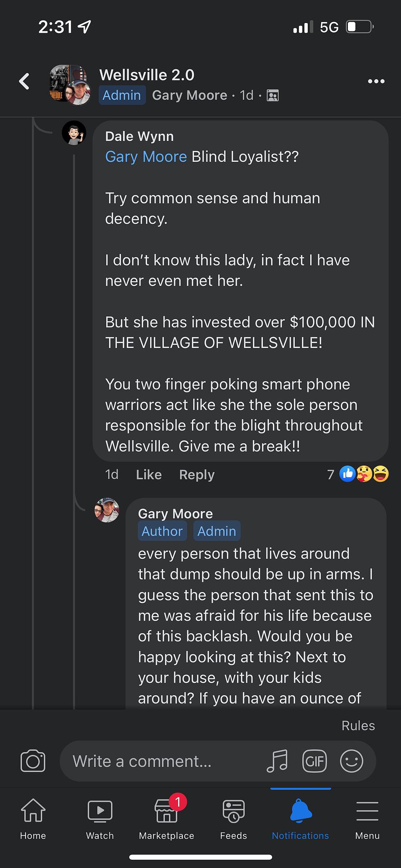Tap the Gary Moore mention link
The height and width of the screenshot is (868, 401).
(x=146, y=156)
